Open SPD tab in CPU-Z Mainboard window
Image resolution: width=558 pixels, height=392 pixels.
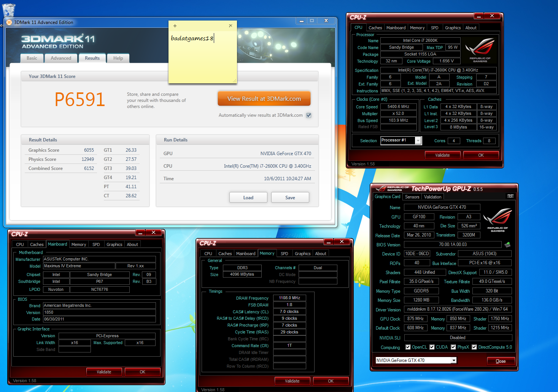(96, 244)
